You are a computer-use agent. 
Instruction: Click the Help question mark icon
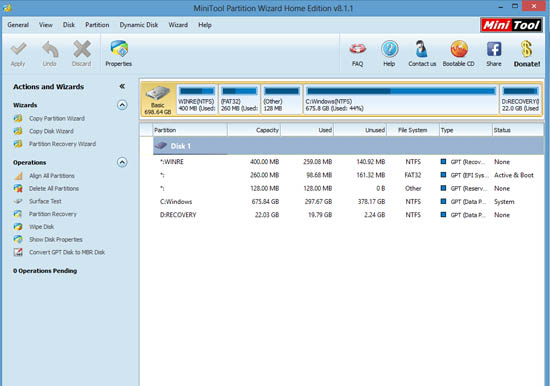click(390, 49)
